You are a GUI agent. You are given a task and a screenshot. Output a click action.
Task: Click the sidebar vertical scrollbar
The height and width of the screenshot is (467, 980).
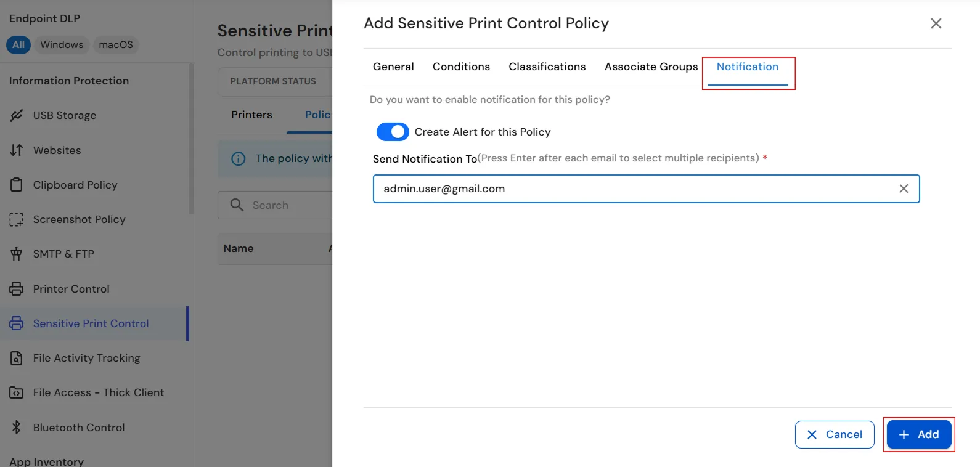[x=191, y=139]
